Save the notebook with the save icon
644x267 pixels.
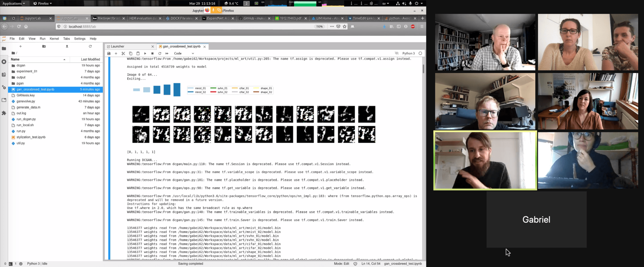click(x=109, y=54)
